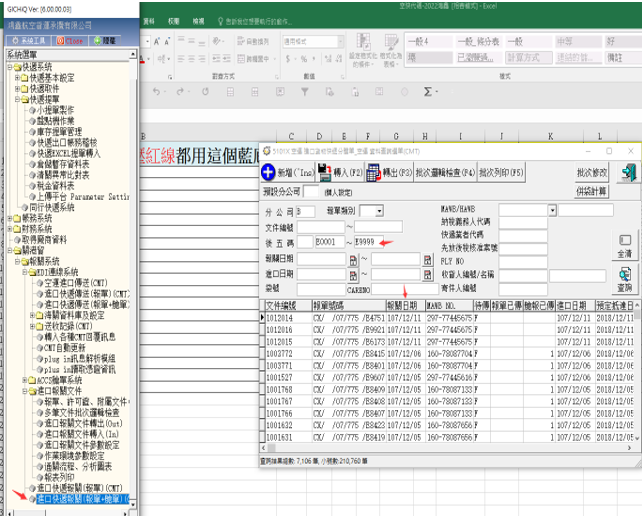Click the 批次邏輯檢查 (F4) button
642x516 pixels.
point(445,172)
